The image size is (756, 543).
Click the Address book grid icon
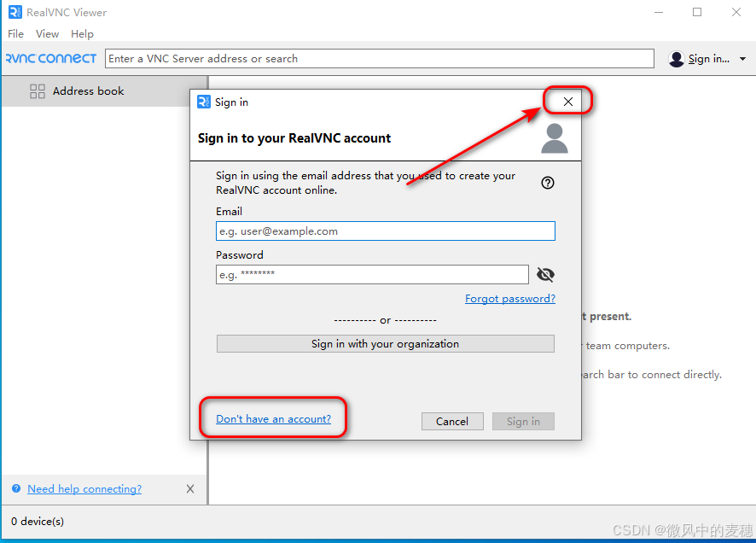(x=38, y=91)
